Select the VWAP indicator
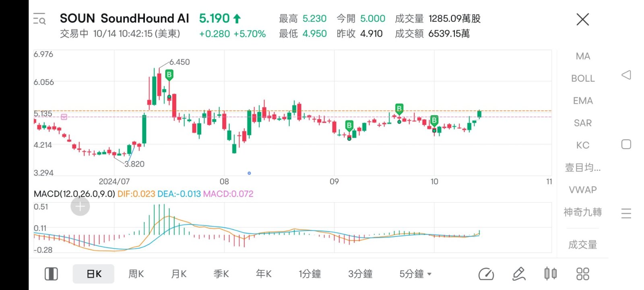Screen dimensions: 644x290 583,190
